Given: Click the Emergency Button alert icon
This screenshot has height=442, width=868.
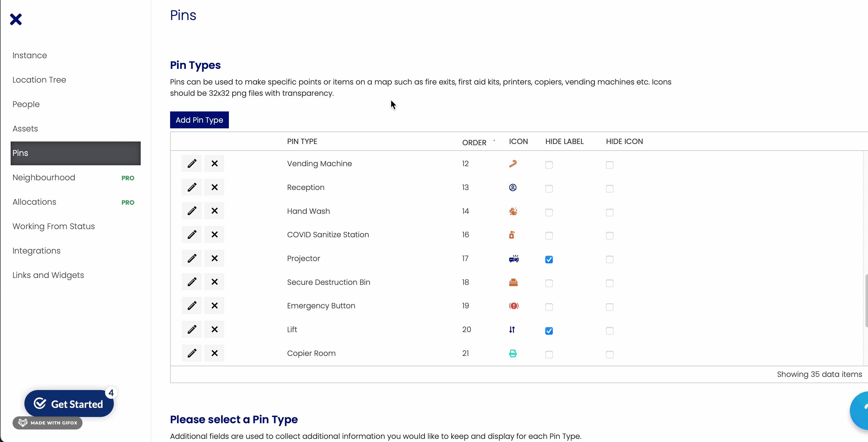Looking at the screenshot, I should coord(514,306).
